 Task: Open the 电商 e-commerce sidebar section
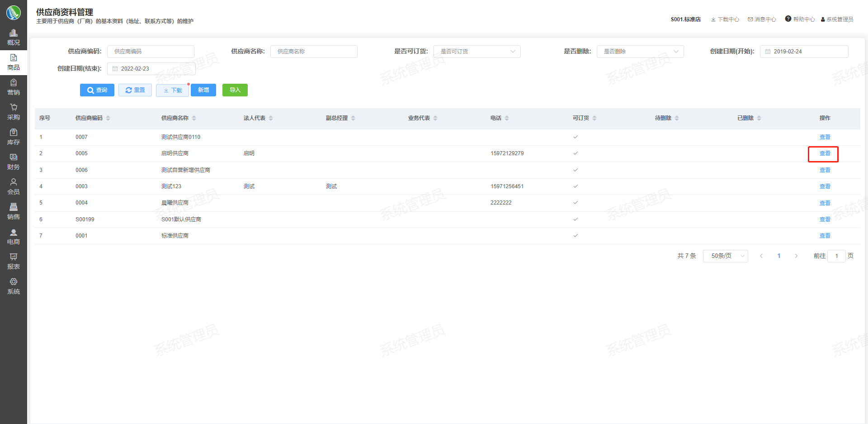point(14,237)
